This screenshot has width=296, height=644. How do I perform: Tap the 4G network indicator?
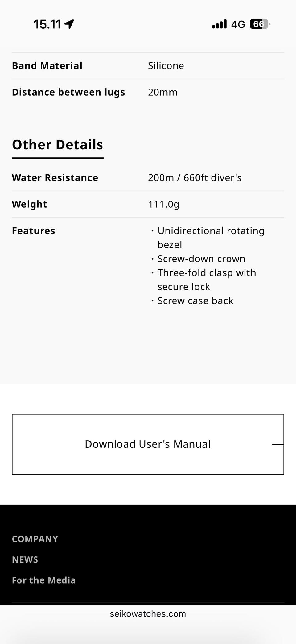(238, 24)
